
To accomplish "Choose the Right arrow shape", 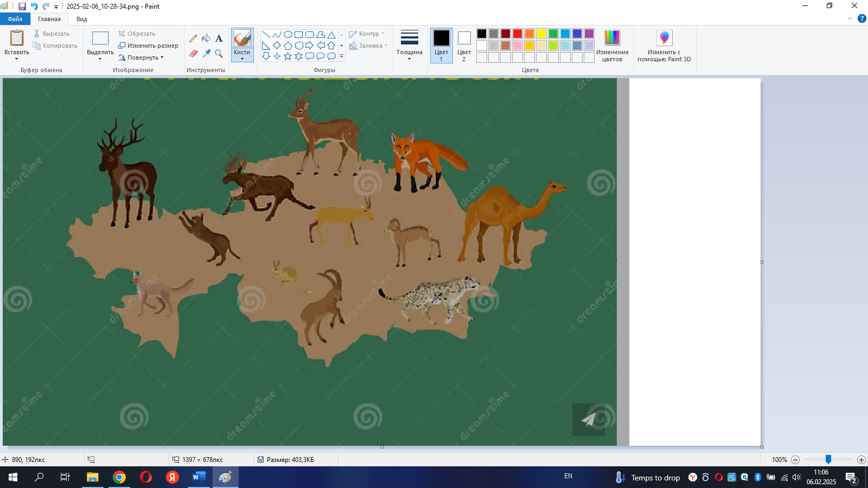I will (309, 46).
